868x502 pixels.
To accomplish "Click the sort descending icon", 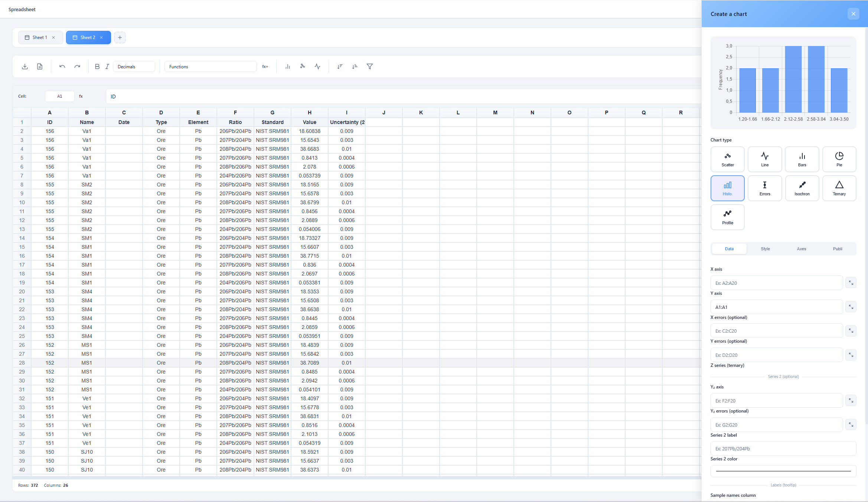I will (x=340, y=66).
